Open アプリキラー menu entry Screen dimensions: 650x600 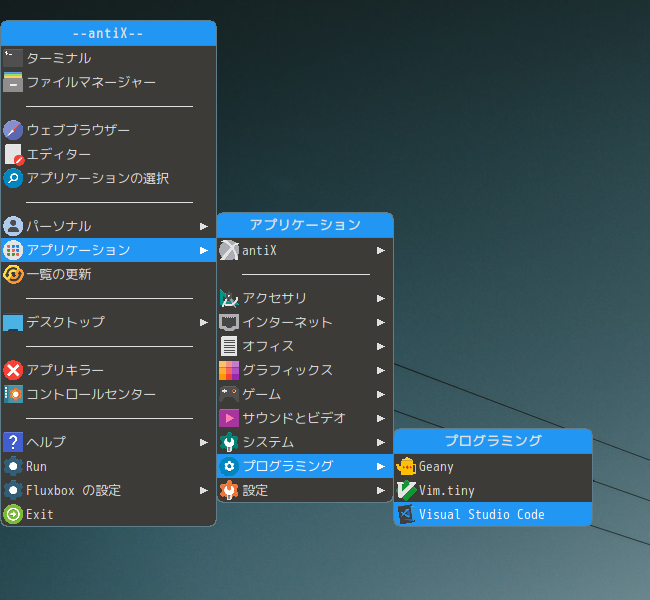(x=109, y=370)
